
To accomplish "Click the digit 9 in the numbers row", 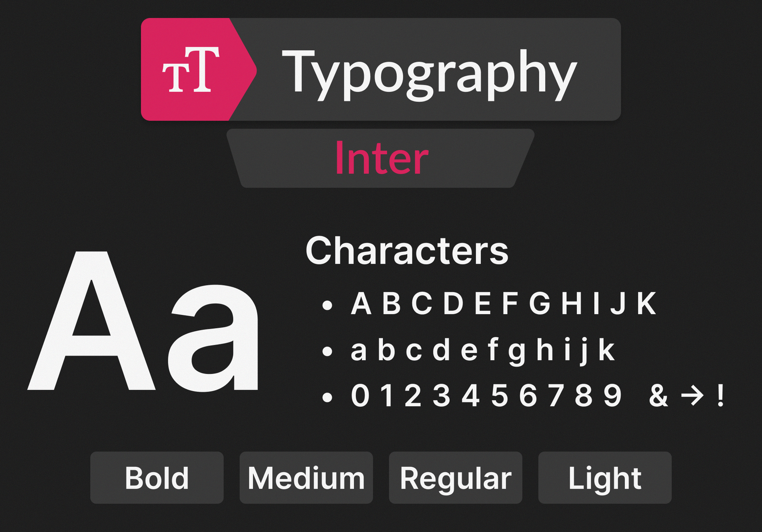I will [612, 395].
